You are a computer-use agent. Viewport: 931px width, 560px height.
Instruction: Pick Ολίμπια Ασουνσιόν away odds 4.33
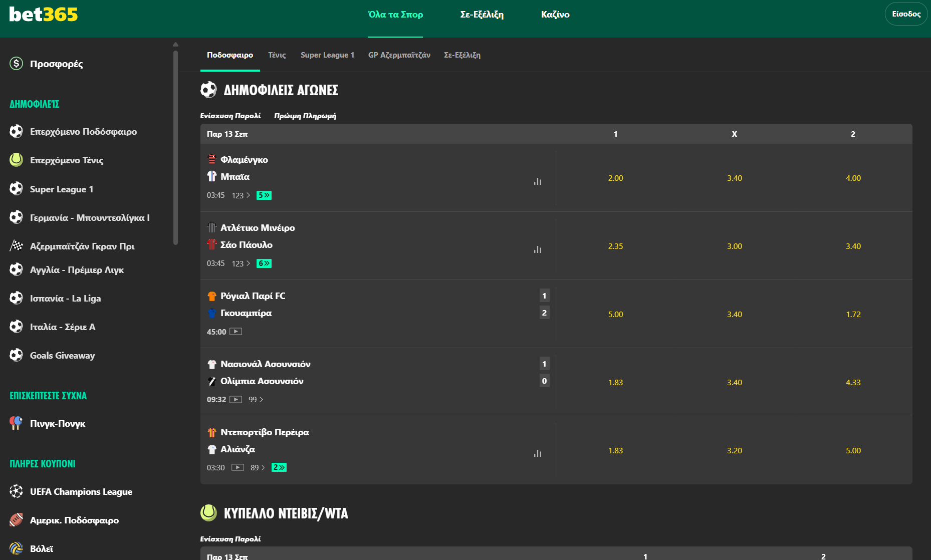[x=853, y=382]
